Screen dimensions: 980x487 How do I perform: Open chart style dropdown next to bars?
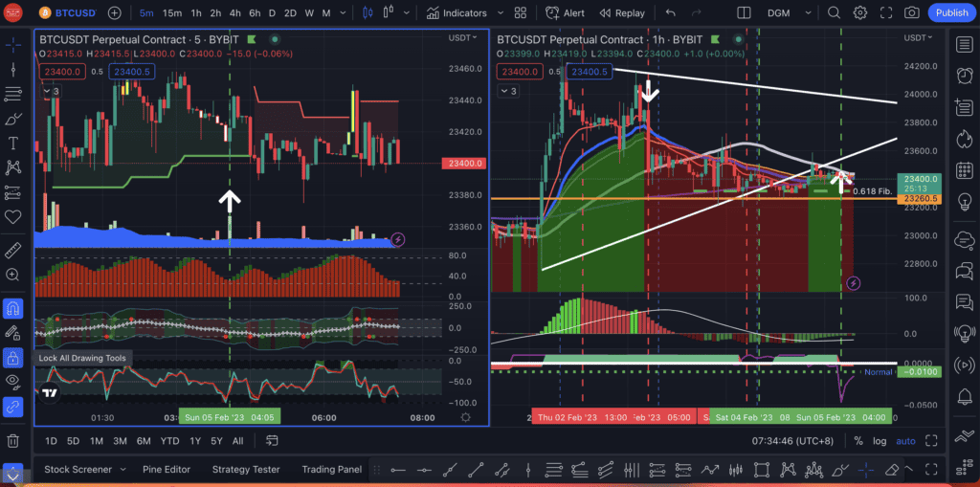click(x=408, y=12)
